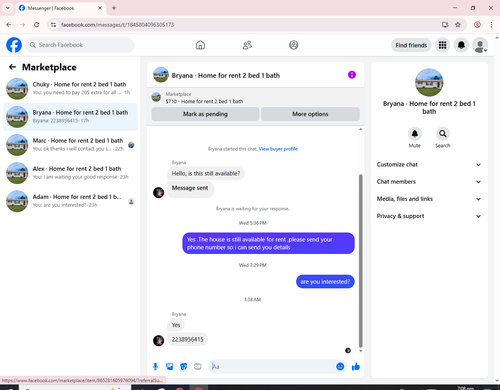Select the 'house is still available' message
The height and width of the screenshot is (390, 500).
point(268,243)
